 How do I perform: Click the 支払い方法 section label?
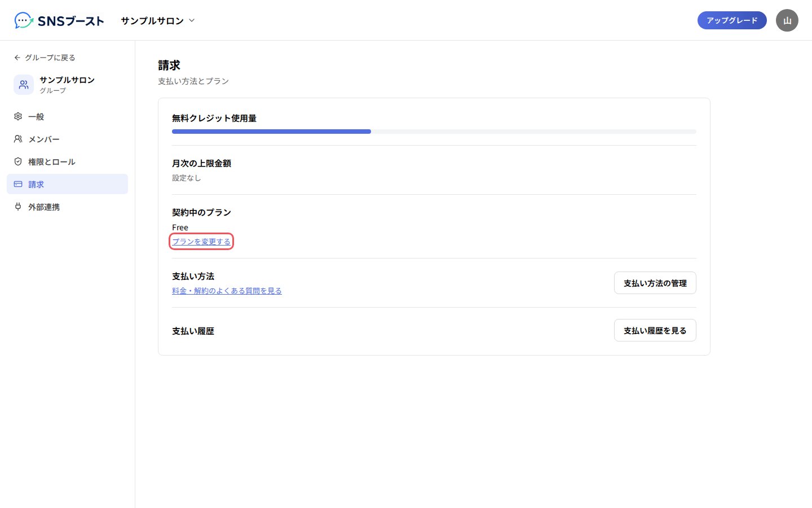pyautogui.click(x=193, y=276)
